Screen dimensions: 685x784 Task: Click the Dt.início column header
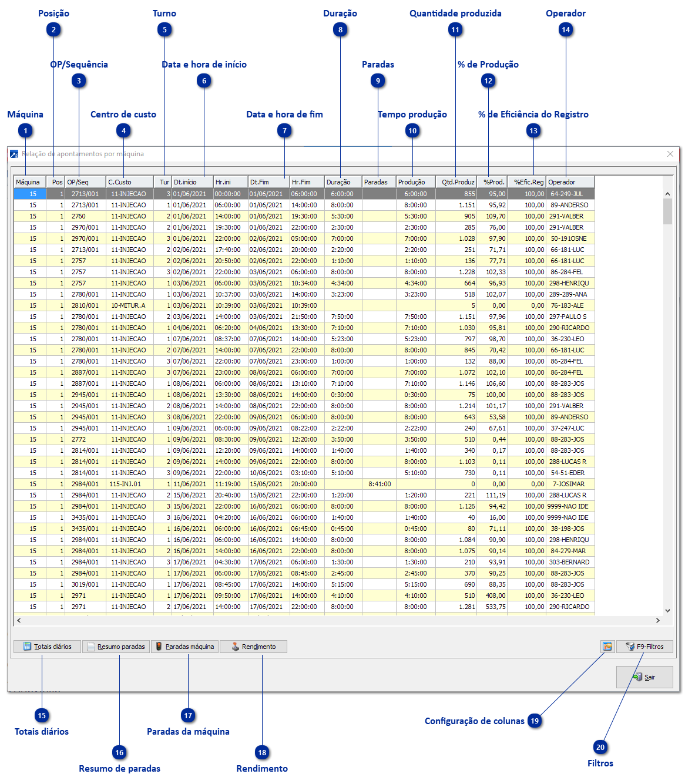(193, 182)
